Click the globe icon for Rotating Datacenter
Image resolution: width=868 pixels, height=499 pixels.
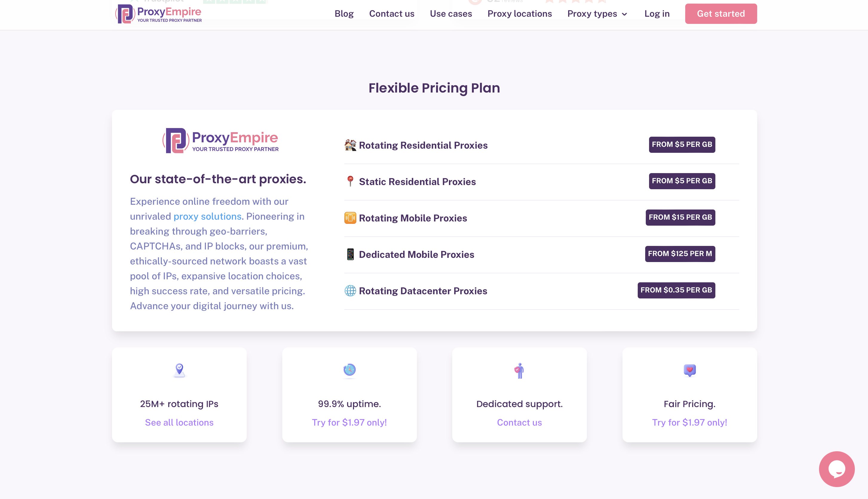[350, 291]
